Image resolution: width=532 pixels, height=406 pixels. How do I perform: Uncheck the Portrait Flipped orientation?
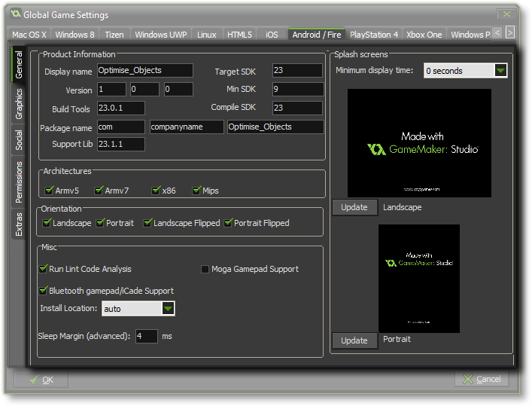click(228, 223)
